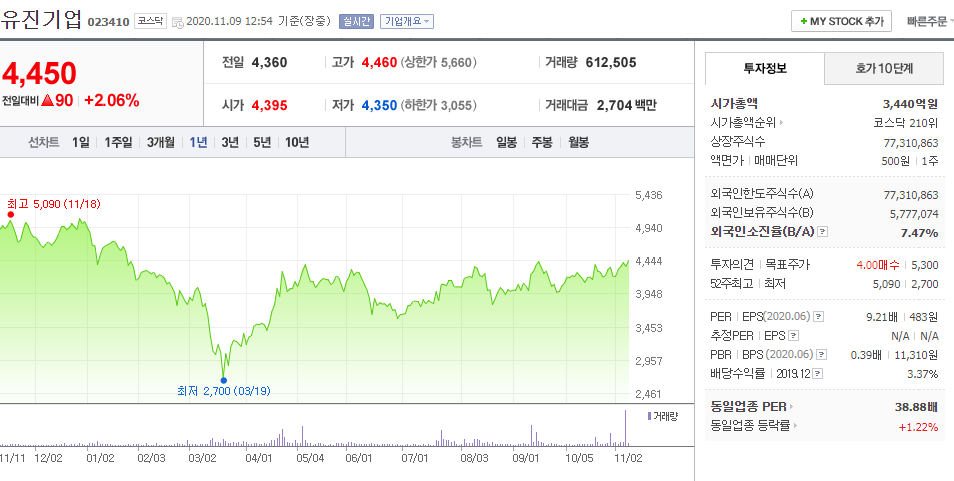Click the 동일업종 등락률 value +1.22%
The image size is (954, 481).
tap(919, 427)
